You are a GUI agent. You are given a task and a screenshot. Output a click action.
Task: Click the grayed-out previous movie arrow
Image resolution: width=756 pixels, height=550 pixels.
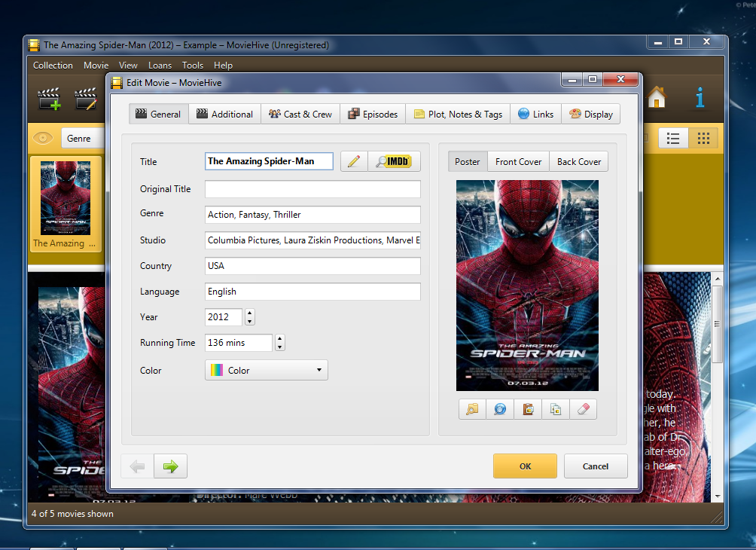point(137,466)
